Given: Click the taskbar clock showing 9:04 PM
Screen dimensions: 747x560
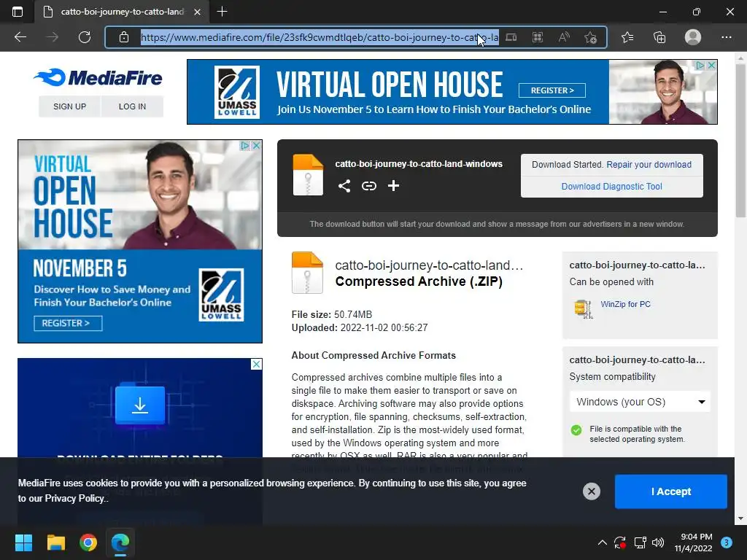Looking at the screenshot, I should point(694,542).
